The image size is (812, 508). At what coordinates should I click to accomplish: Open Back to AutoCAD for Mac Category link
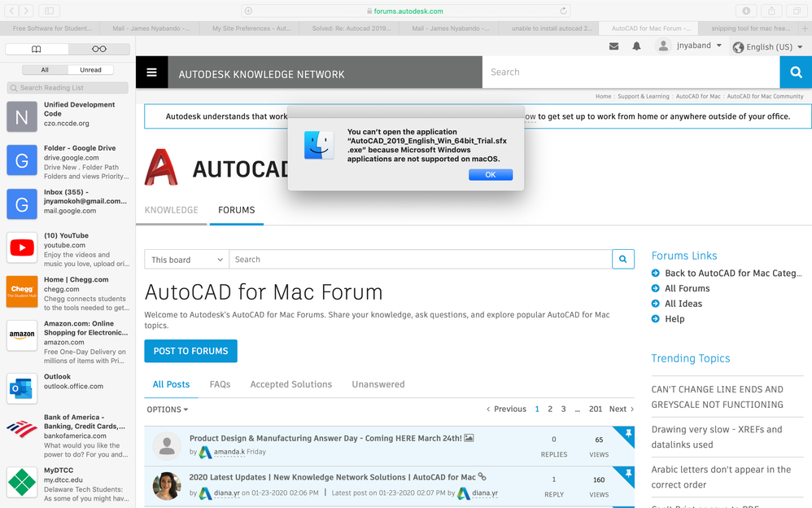(x=733, y=274)
